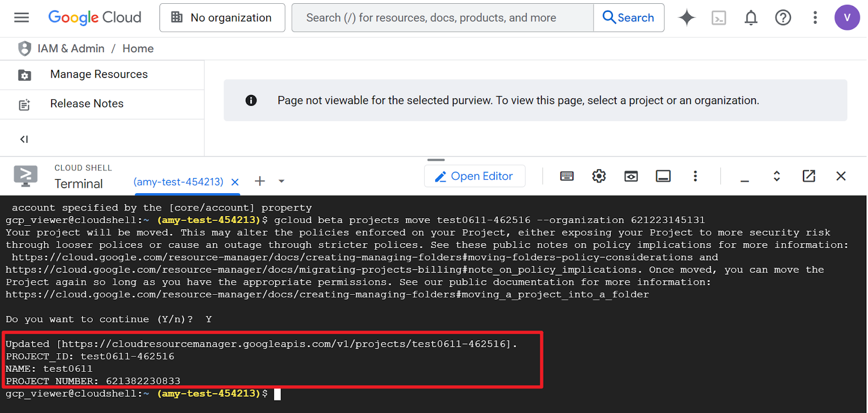
Task: Open Manage Resources in sidebar
Action: [102, 74]
